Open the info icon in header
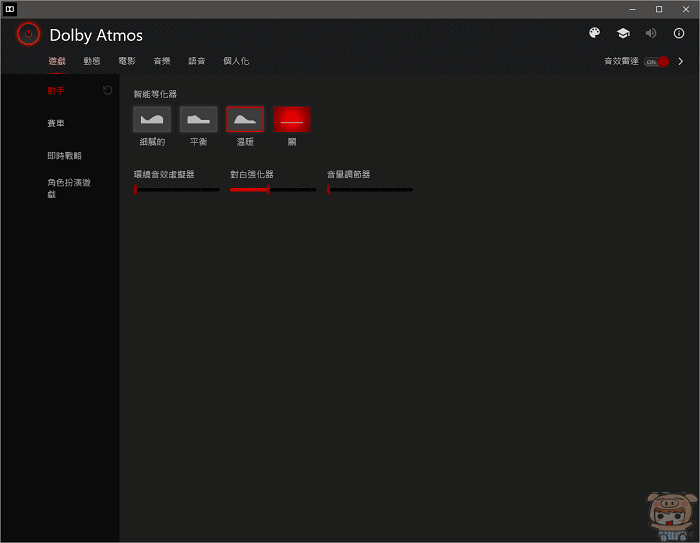This screenshot has width=700, height=543. [679, 33]
